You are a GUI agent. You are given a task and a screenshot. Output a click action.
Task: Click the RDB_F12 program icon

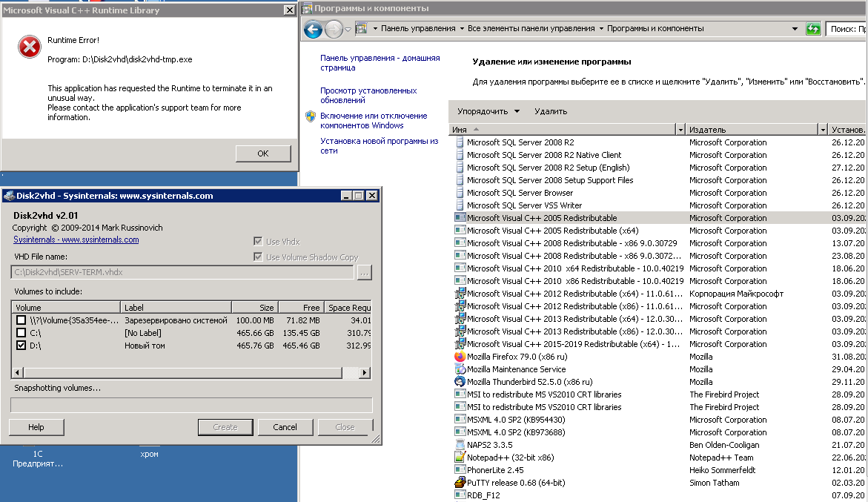coord(460,495)
